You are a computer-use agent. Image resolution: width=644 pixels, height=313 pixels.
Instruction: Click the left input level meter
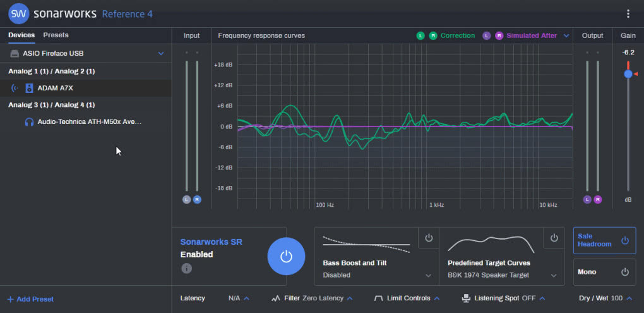(187, 126)
